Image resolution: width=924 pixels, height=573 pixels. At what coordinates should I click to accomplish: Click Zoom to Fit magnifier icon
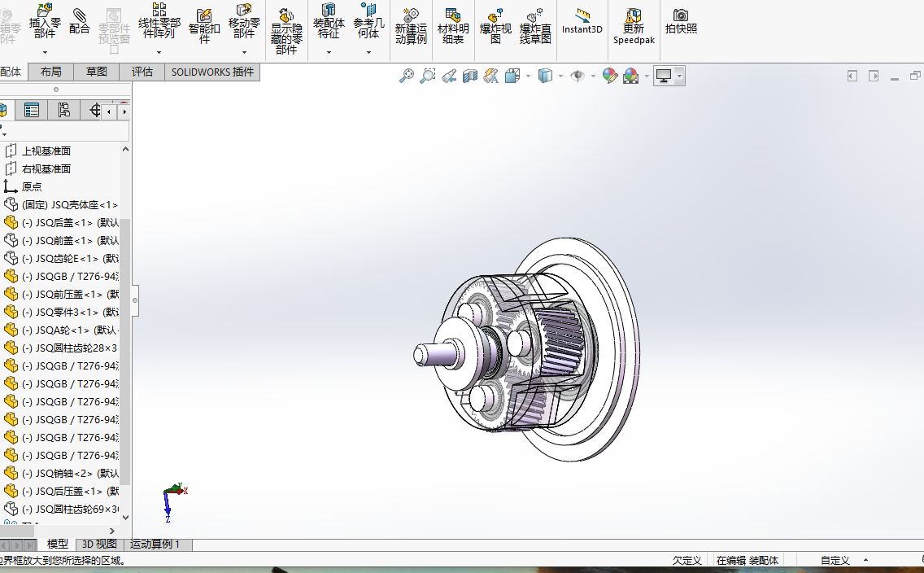pos(407,76)
